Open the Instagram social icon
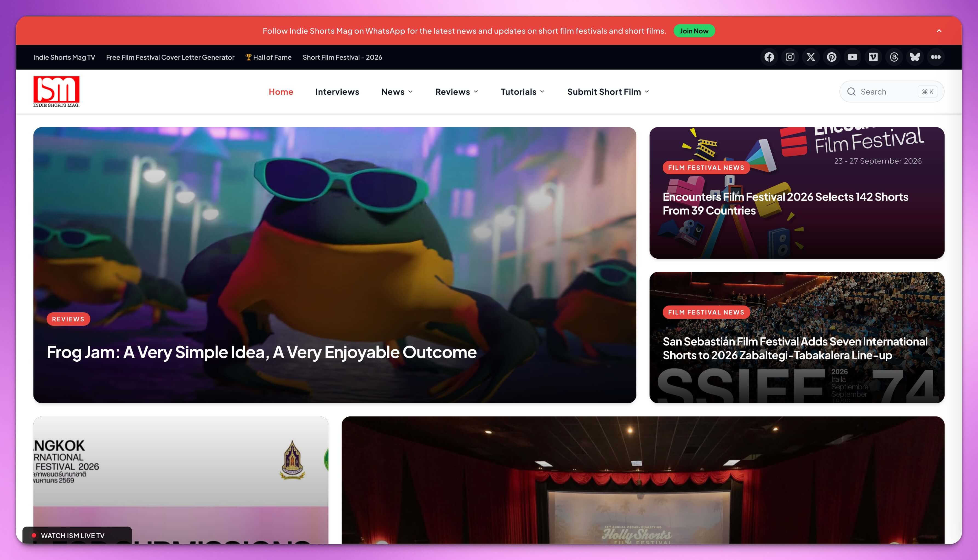The height and width of the screenshot is (560, 978). click(x=790, y=57)
